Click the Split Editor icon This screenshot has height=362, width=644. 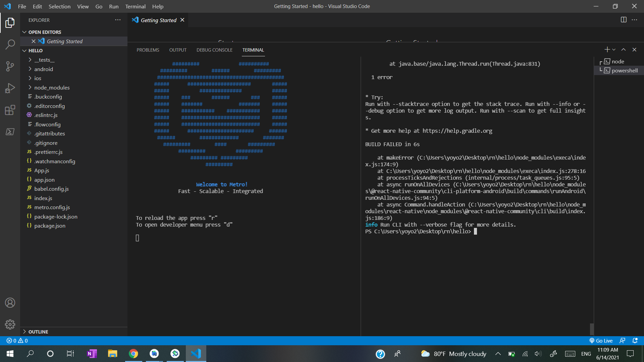point(624,20)
